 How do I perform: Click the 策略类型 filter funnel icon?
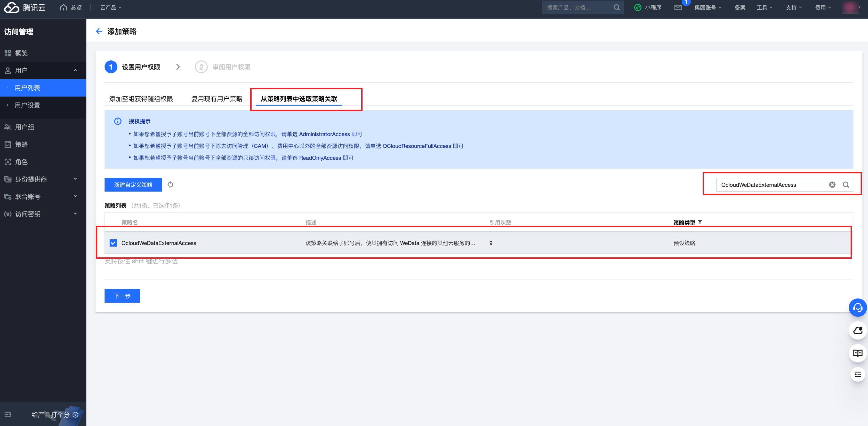click(x=700, y=222)
